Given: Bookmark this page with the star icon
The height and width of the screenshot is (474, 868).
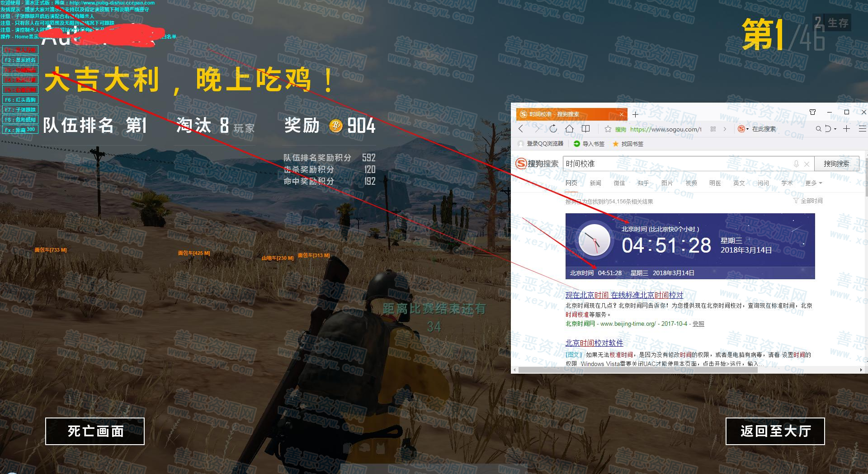Looking at the screenshot, I should [608, 129].
